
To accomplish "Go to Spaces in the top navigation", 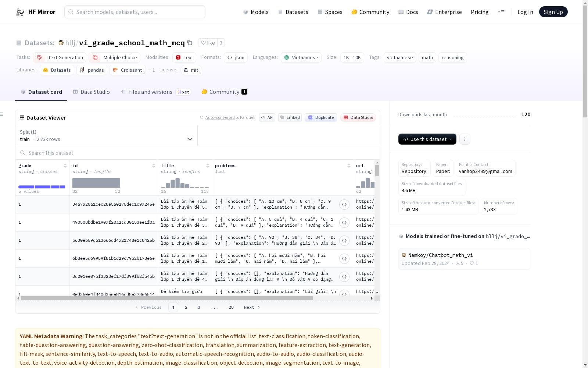I will [x=330, y=12].
